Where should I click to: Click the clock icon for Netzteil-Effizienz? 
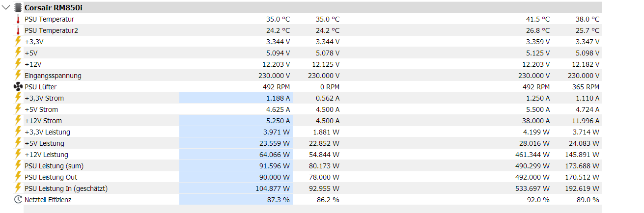pyautogui.click(x=18, y=200)
